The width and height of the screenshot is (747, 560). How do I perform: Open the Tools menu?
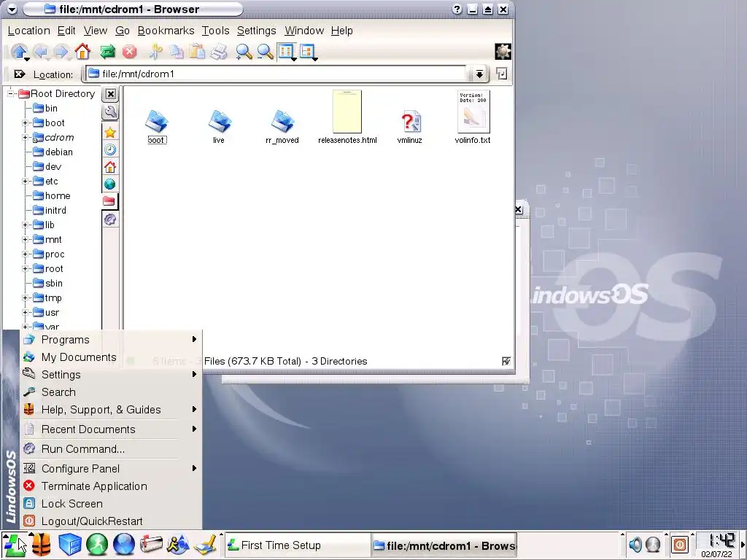[x=215, y=31]
